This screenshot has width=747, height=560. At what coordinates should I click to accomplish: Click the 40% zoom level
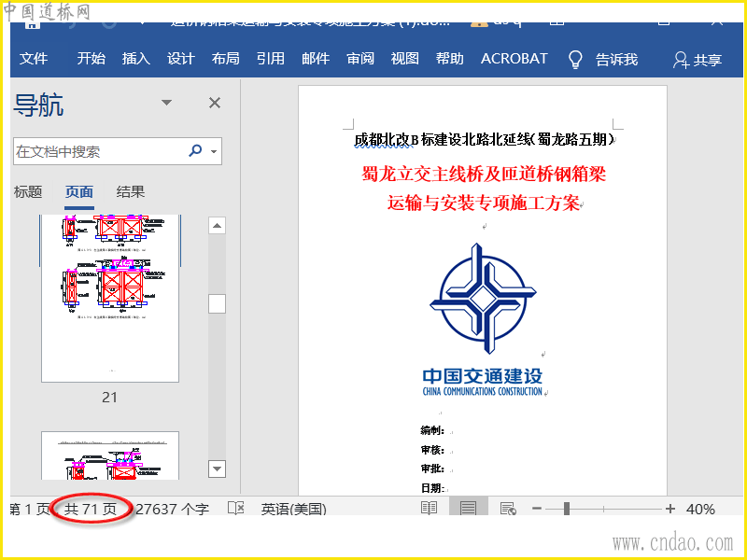point(700,509)
